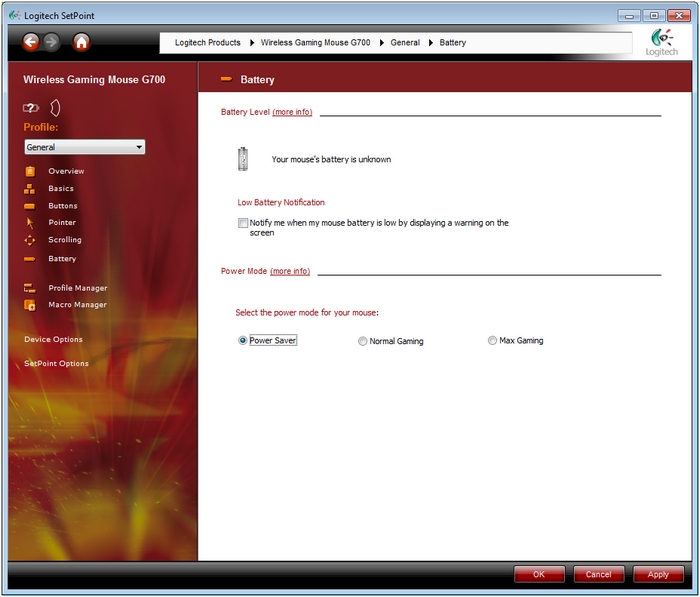Click the orange icon beside Battery heading
The width and height of the screenshot is (700, 597).
(226, 79)
